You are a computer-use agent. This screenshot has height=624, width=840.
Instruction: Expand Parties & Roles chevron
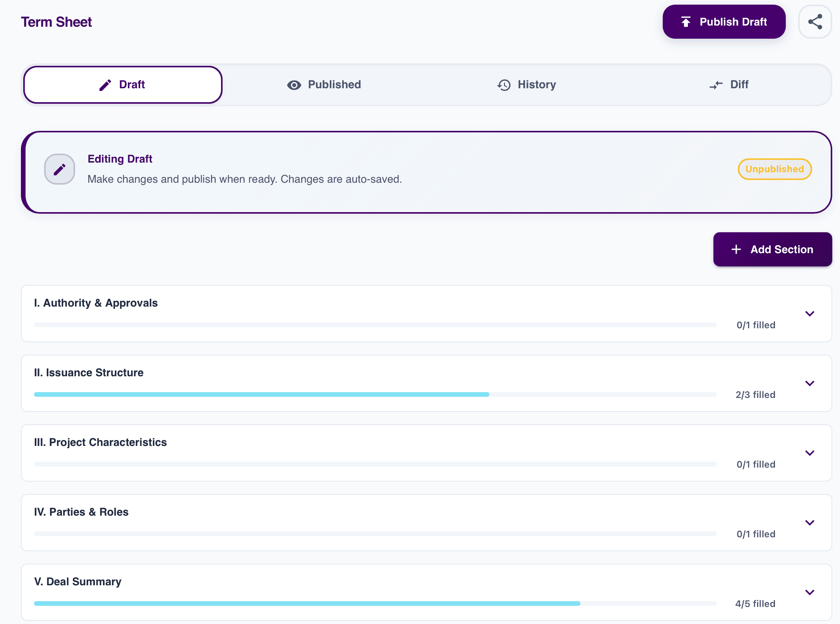(x=809, y=523)
